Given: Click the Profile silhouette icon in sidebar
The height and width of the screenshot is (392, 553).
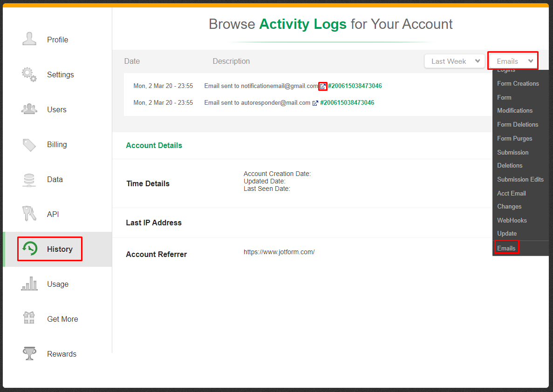Looking at the screenshot, I should (29, 39).
